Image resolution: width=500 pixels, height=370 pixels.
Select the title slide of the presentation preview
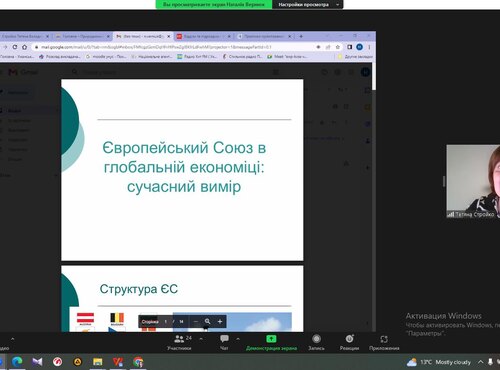[x=182, y=170]
